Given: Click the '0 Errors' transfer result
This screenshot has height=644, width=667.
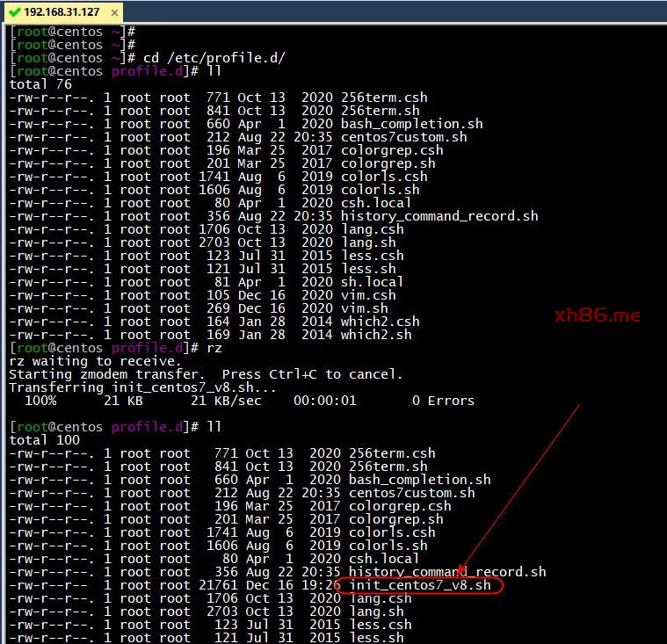Looking at the screenshot, I should coord(442,401).
